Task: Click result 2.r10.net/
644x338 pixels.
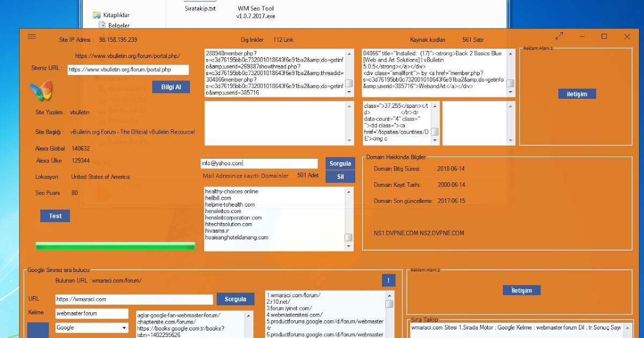Action: [279, 302]
